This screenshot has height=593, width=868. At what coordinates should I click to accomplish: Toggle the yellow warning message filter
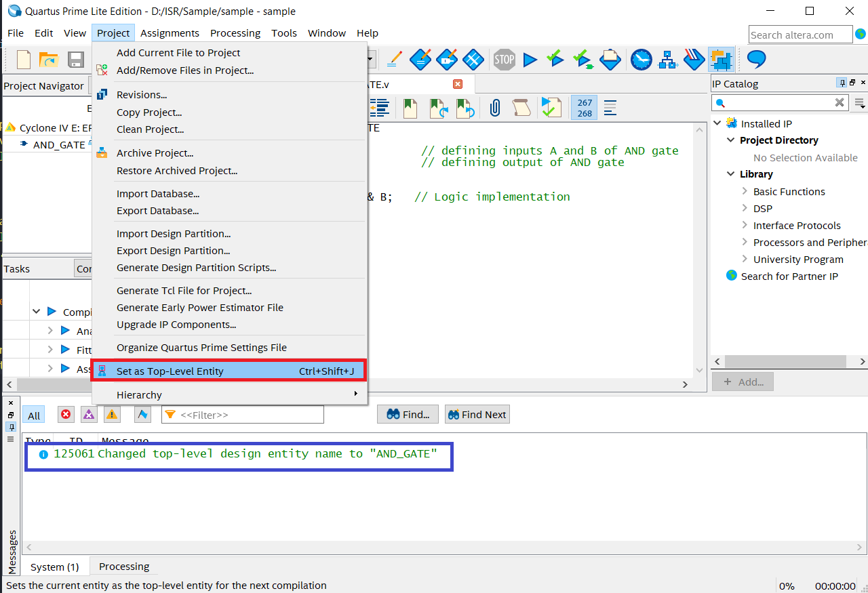click(x=112, y=414)
